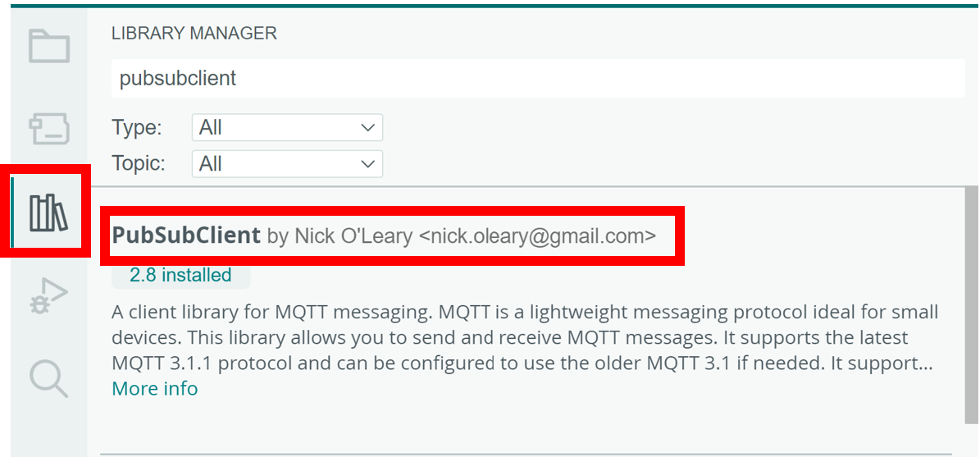Viewport: 980px width, 457px height.
Task: Click the chevron arrow in Type box
Action: [x=367, y=128]
